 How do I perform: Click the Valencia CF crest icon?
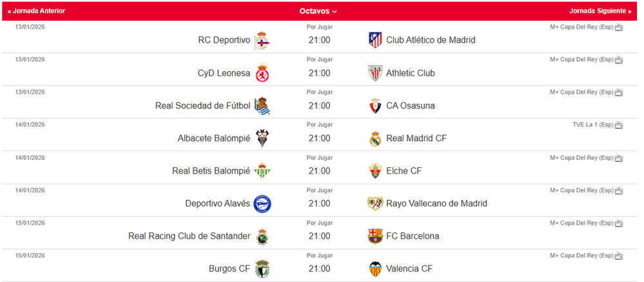pyautogui.click(x=375, y=269)
